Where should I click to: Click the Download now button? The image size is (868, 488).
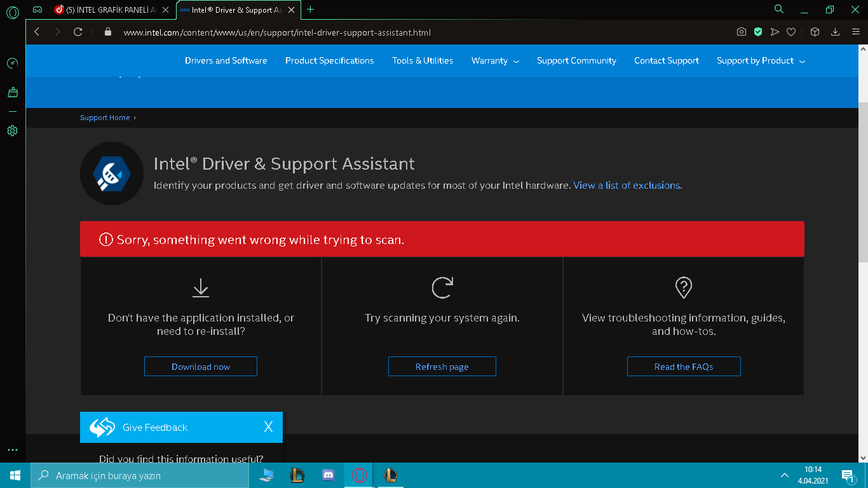point(201,367)
